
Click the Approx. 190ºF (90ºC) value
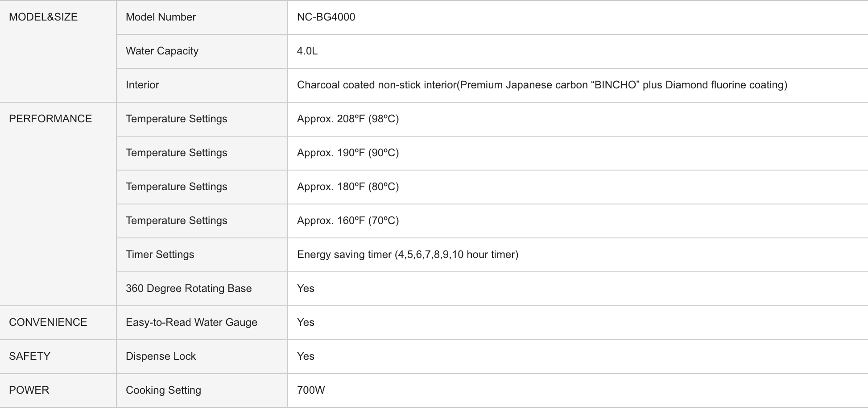pyautogui.click(x=348, y=153)
